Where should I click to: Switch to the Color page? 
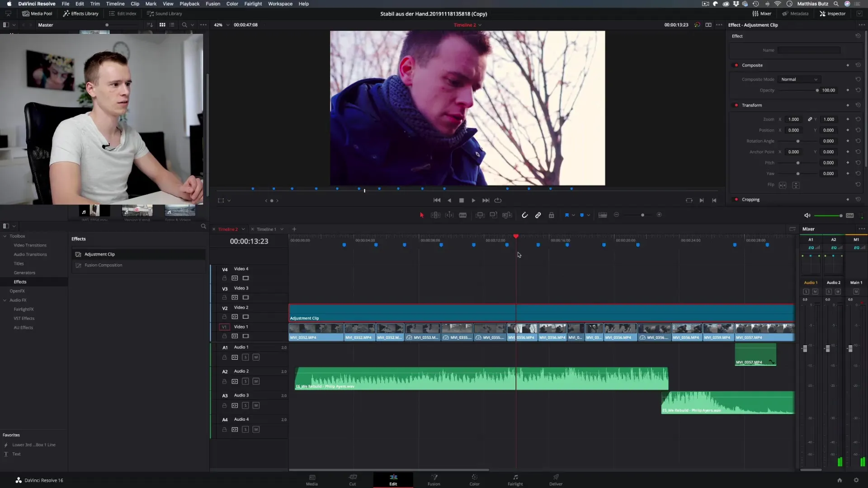[x=474, y=480]
